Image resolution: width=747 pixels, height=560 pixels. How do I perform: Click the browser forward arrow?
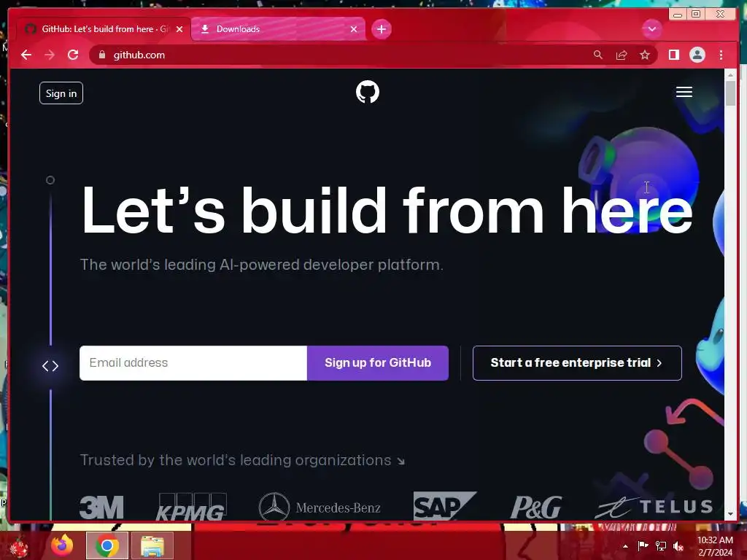point(50,55)
